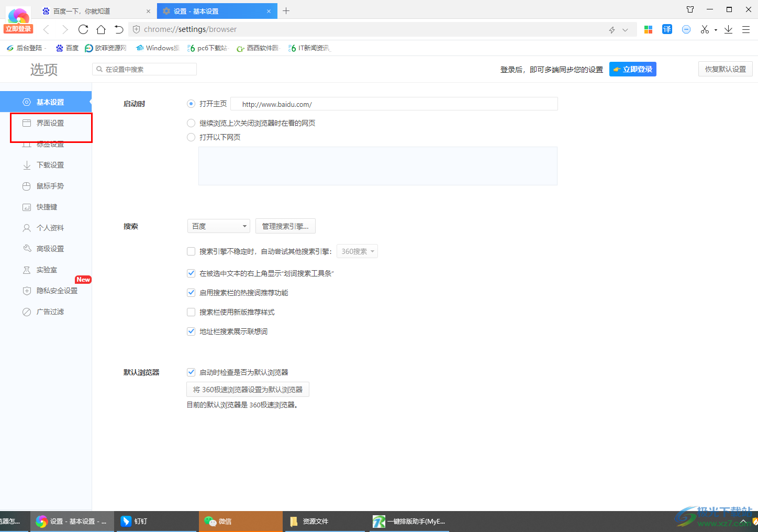This screenshot has width=758, height=532.
Task: Open the translate extension icon
Action: [667, 29]
